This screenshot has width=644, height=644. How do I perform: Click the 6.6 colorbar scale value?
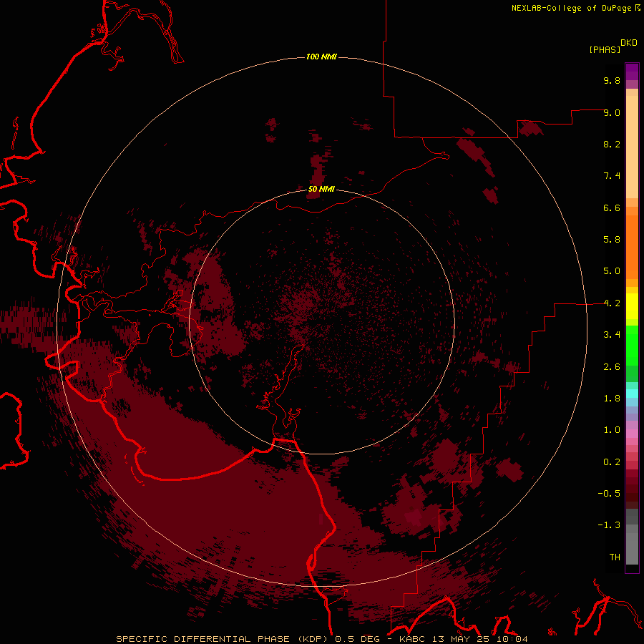pyautogui.click(x=612, y=208)
